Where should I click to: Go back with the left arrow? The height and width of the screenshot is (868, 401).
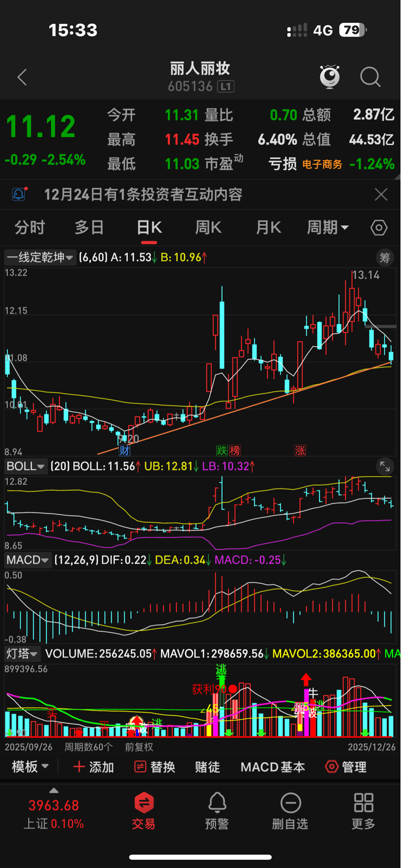click(x=22, y=78)
